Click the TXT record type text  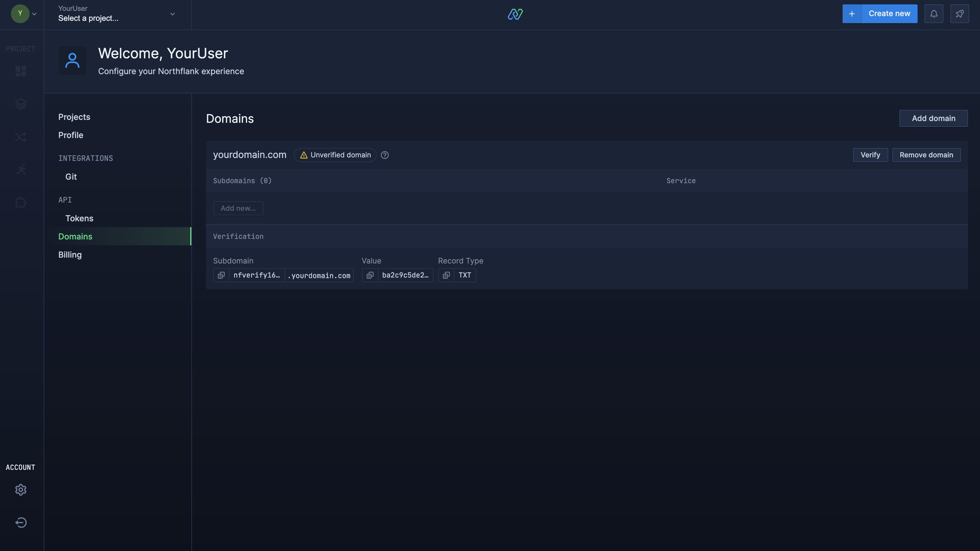coord(465,275)
